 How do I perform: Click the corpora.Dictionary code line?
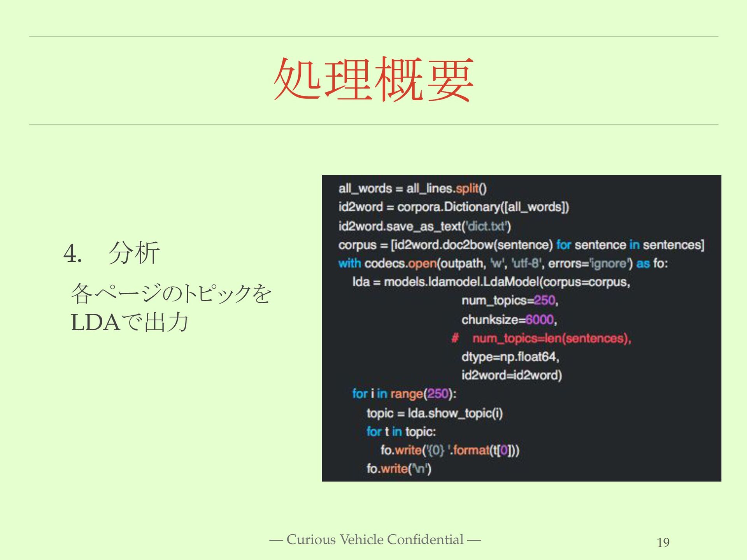click(454, 207)
